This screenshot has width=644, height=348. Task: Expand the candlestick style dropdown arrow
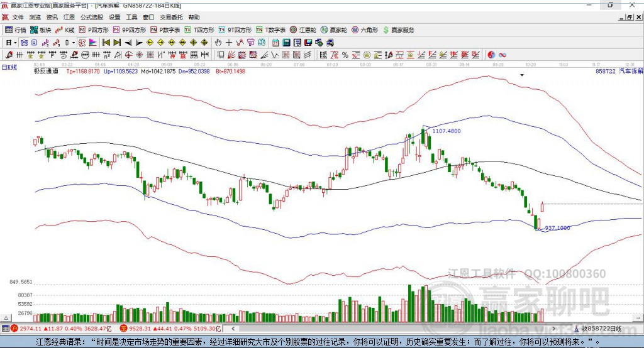click(73, 43)
